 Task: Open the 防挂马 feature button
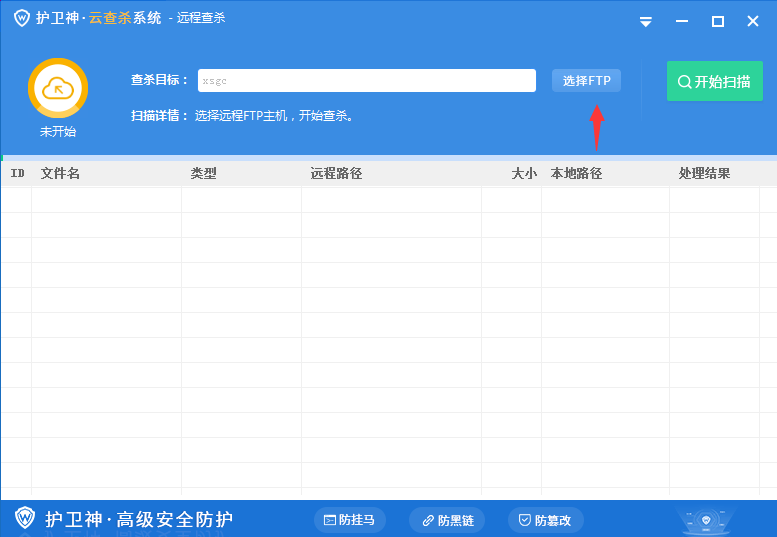pyautogui.click(x=350, y=520)
